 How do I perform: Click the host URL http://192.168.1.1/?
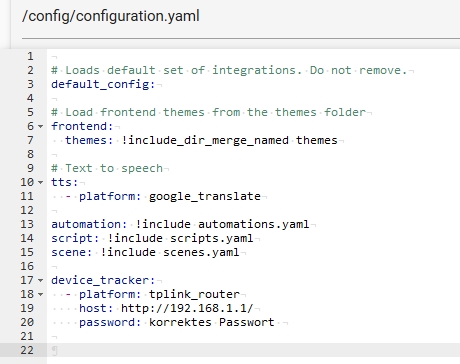[187, 308]
